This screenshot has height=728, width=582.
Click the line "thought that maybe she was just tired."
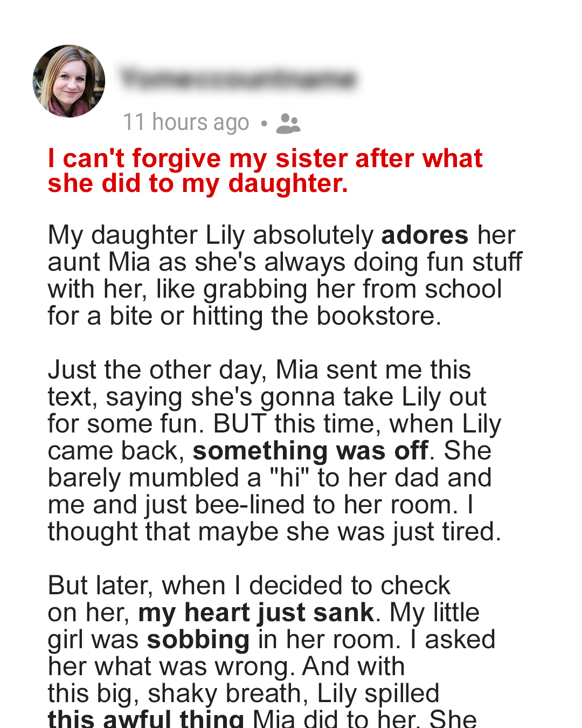click(274, 532)
